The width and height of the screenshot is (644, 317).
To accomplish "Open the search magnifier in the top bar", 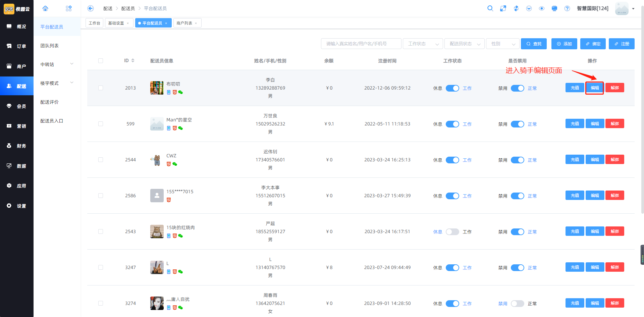I will coord(490,8).
